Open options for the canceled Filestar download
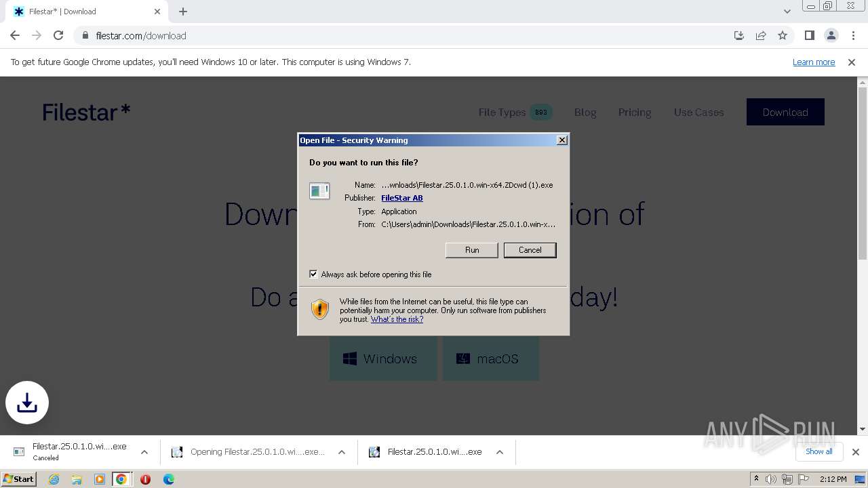The image size is (868, 488). 144,452
